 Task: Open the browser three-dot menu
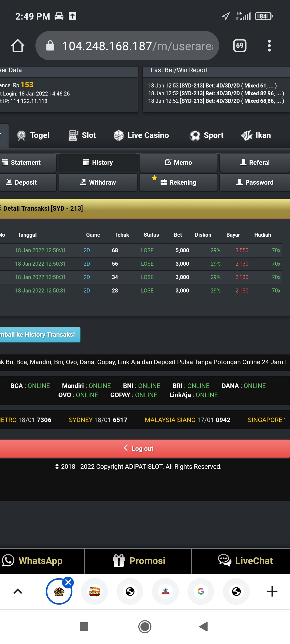coord(269,46)
